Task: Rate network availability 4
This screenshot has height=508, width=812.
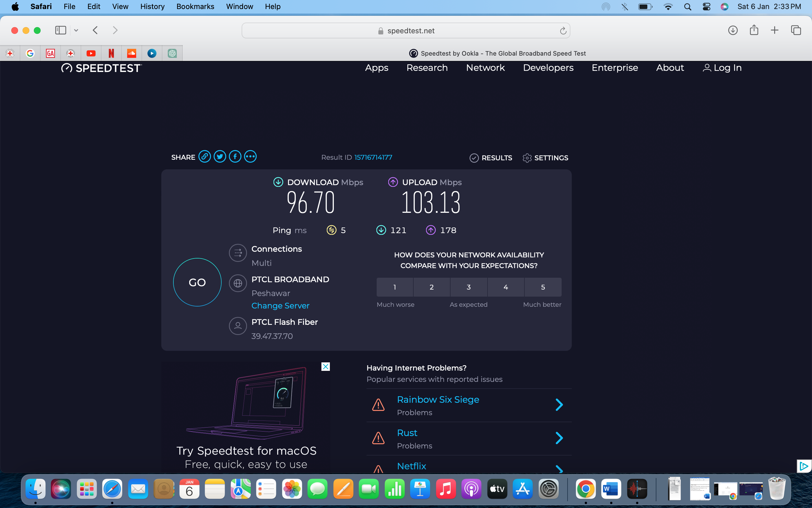Action: pos(506,287)
